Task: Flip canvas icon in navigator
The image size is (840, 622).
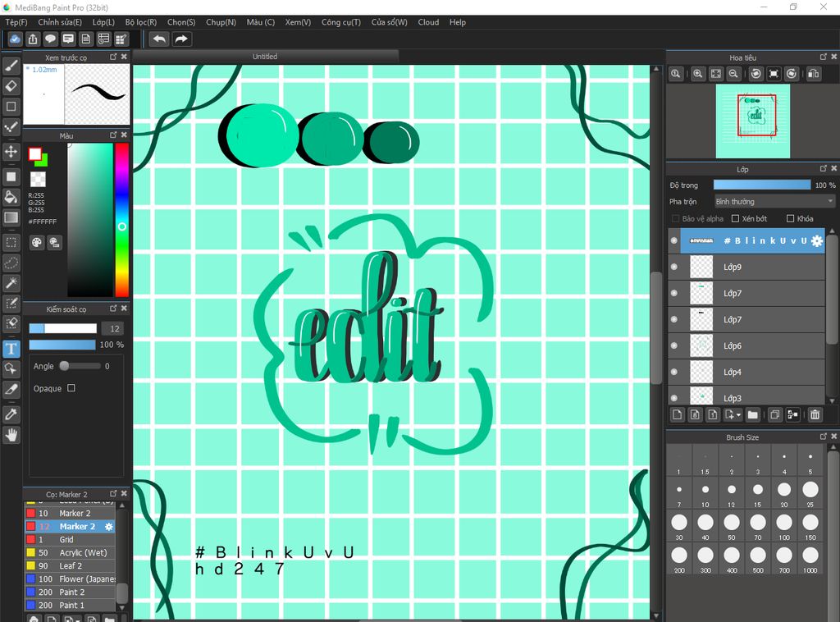Action: point(813,74)
